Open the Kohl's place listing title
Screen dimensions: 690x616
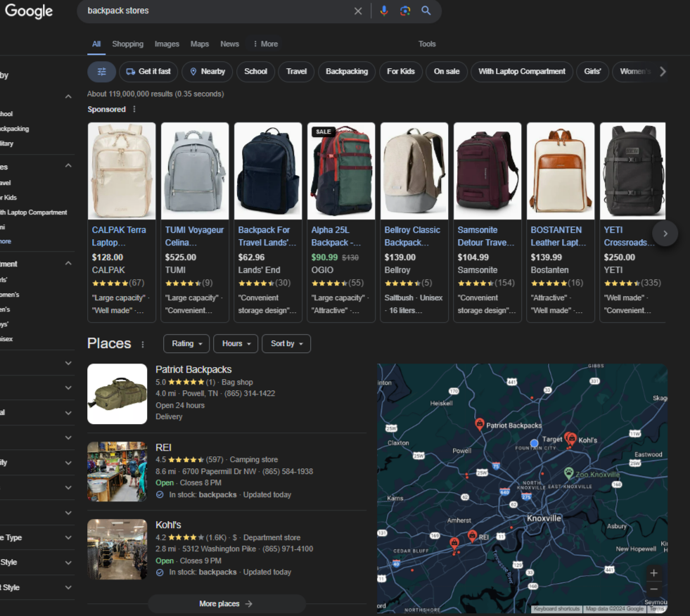tap(168, 525)
